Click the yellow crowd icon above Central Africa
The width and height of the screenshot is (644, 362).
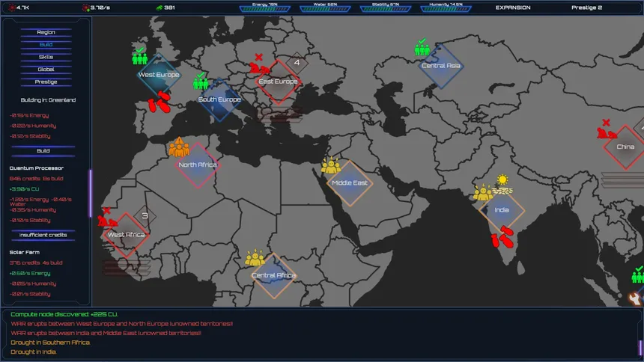(255, 258)
